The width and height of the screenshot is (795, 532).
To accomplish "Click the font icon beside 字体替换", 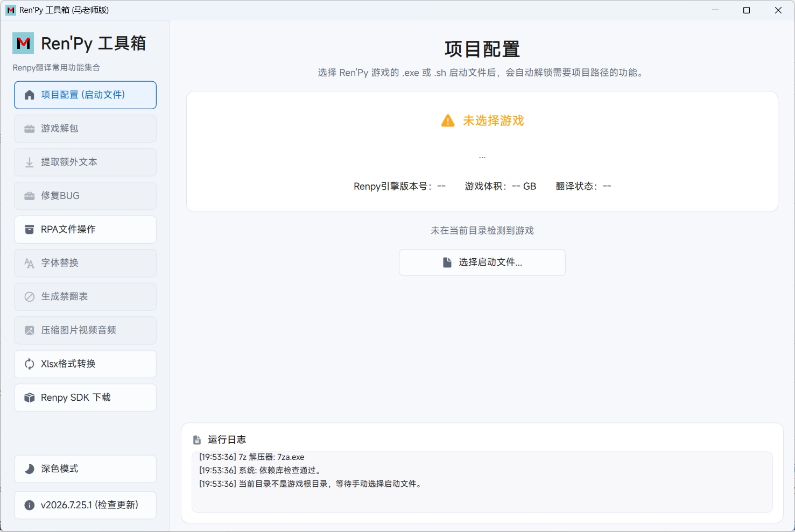I will pyautogui.click(x=30, y=263).
